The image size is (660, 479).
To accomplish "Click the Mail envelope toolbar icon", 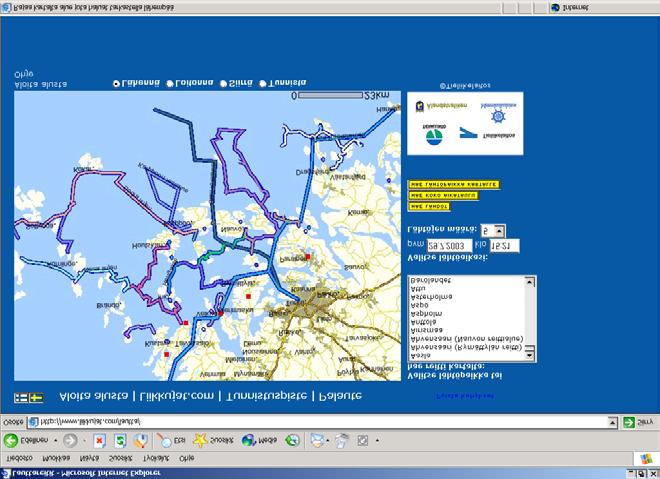I will pos(317,441).
